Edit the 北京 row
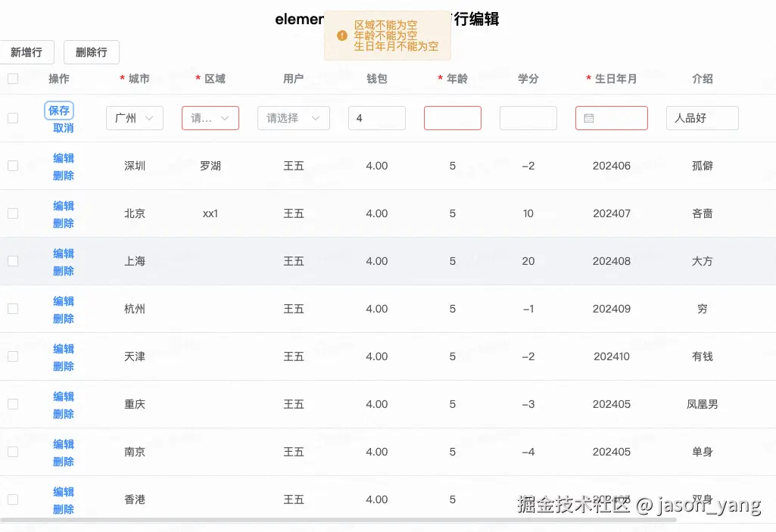The width and height of the screenshot is (776, 532). pos(64,206)
